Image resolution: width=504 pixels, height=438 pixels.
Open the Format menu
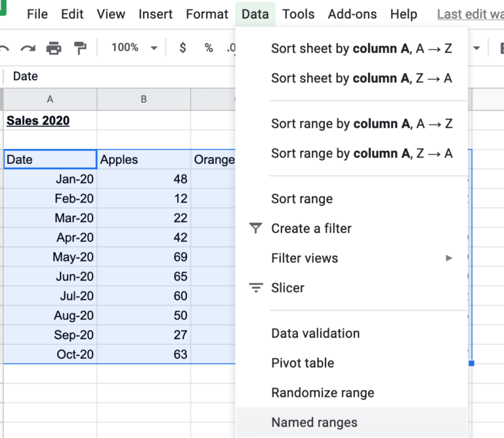(x=207, y=14)
